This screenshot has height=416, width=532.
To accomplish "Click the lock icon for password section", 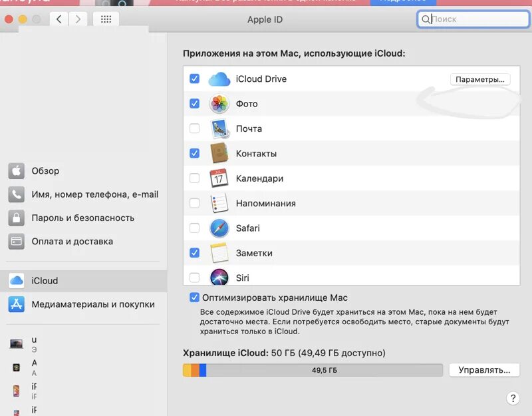I will [16, 218].
